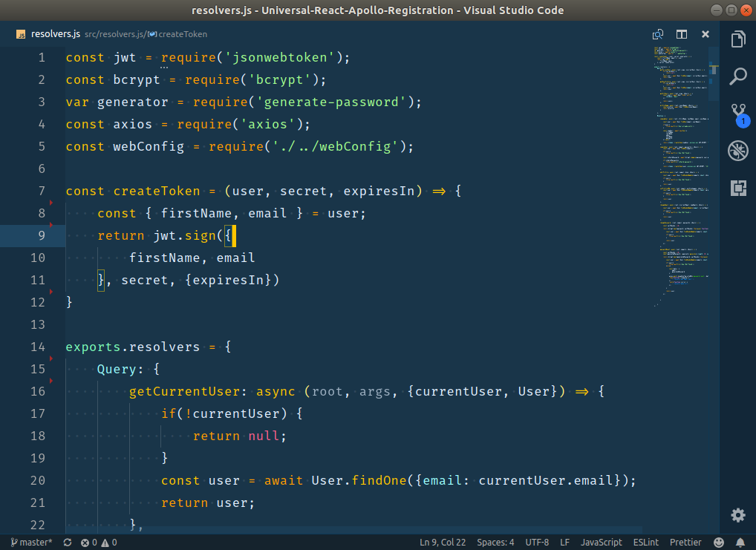Change indentation via Spaces: 4
The image size is (756, 550).
495,543
